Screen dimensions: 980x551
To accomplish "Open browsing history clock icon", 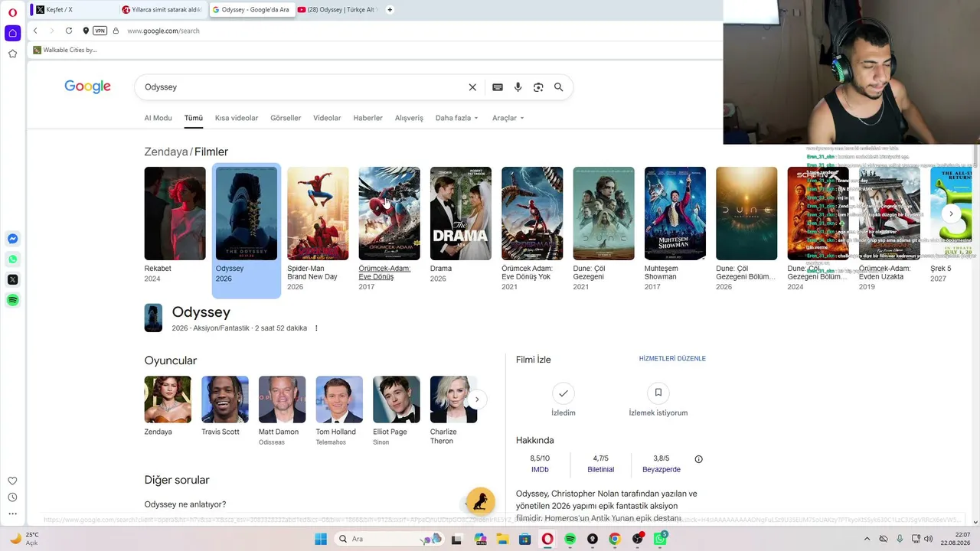I will tap(12, 497).
